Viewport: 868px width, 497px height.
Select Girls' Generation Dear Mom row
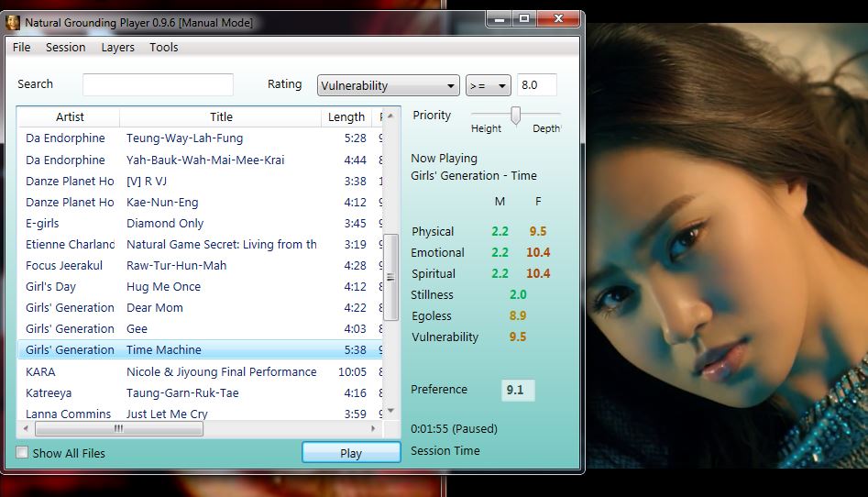[201, 307]
